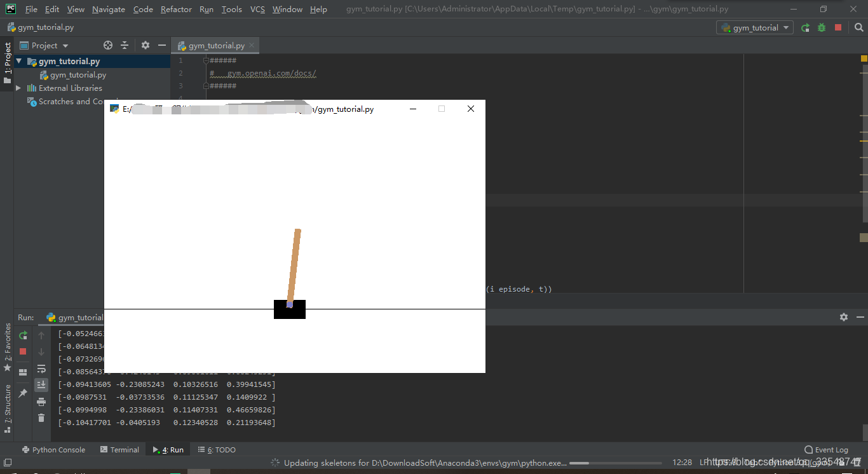Open the Navigate menu
The width and height of the screenshot is (868, 474).
pos(109,9)
